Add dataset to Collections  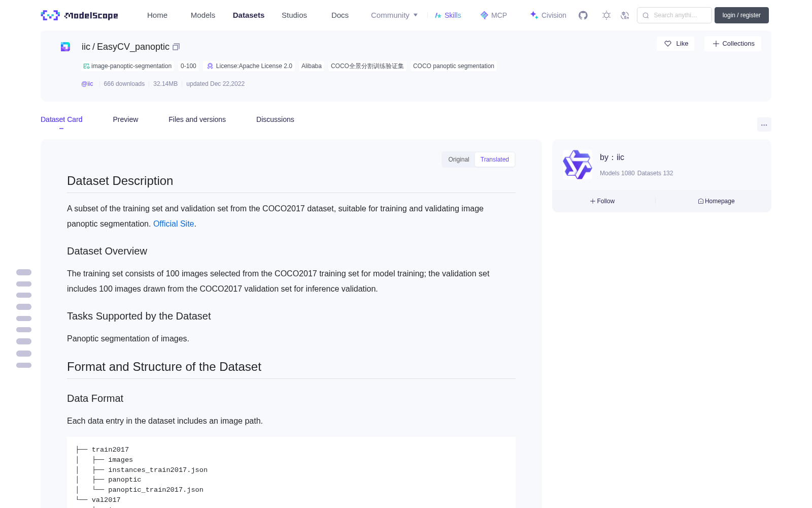[x=733, y=44]
